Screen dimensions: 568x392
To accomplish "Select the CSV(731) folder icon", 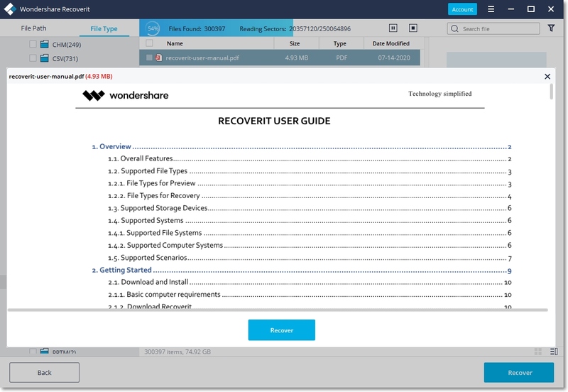I will coord(45,58).
